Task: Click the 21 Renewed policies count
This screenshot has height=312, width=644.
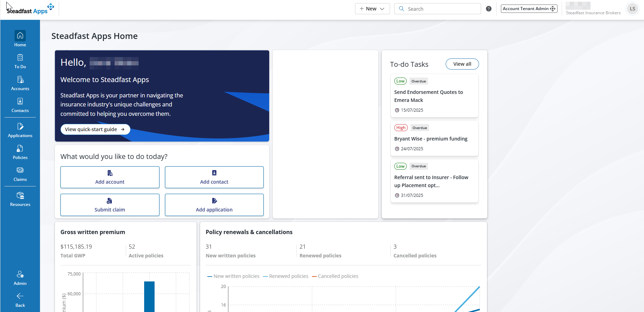Action: (x=303, y=247)
